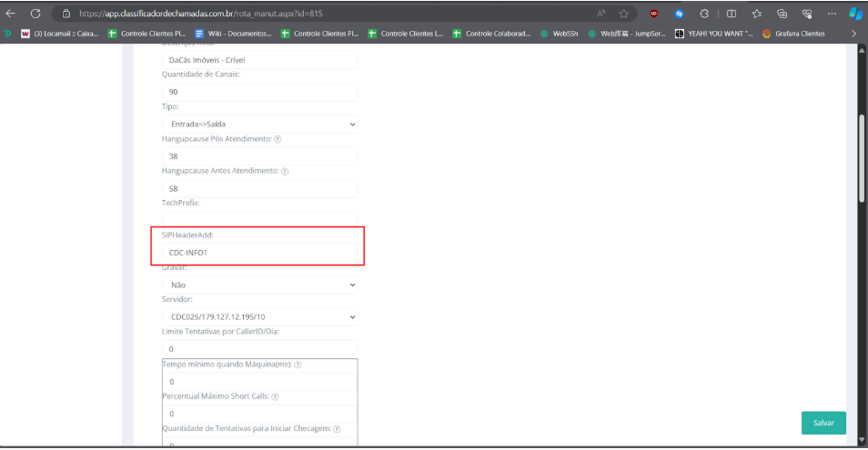The image size is (868, 450).
Task: Open the Tipo dropdown showing Entrada=>Saída
Action: click(259, 124)
